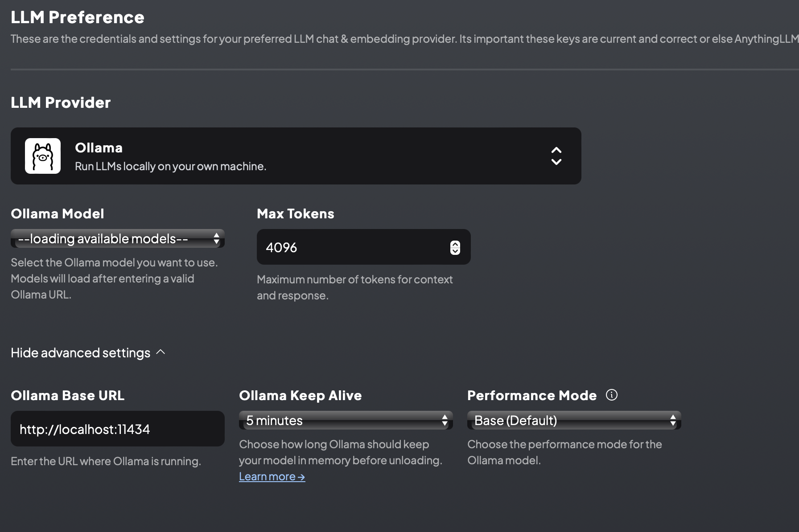Click the Max Tokens label
The width and height of the screenshot is (799, 532).
295,214
